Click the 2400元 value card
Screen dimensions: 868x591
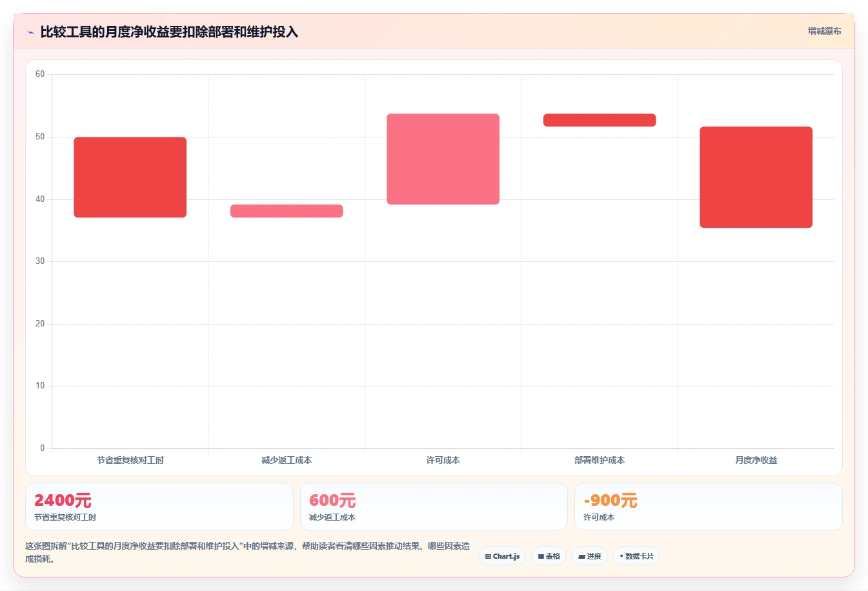coord(159,506)
